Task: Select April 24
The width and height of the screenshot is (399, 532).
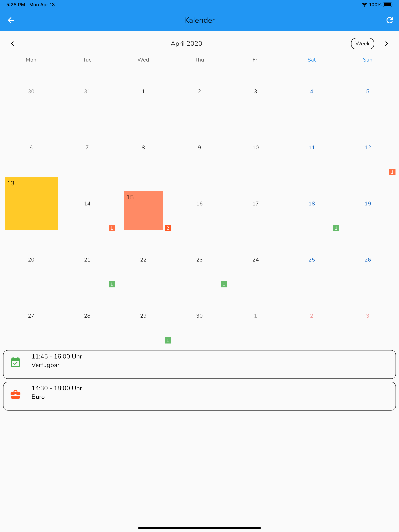Action: [255, 260]
